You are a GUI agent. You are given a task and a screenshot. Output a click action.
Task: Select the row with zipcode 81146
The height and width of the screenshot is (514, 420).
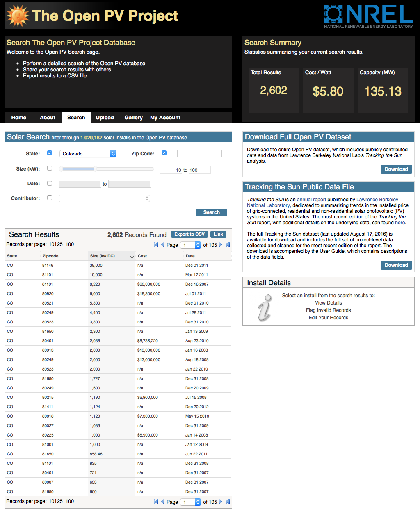pyautogui.click(x=119, y=265)
